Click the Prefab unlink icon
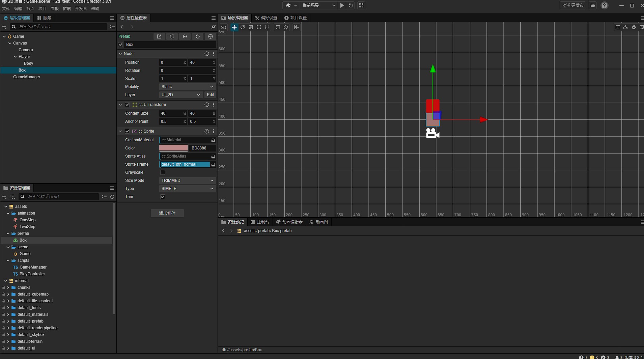644x359 pixels. coord(172,36)
